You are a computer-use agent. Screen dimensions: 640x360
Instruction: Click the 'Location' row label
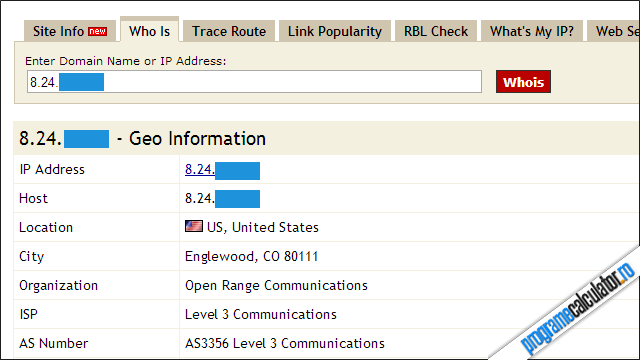tap(46, 227)
